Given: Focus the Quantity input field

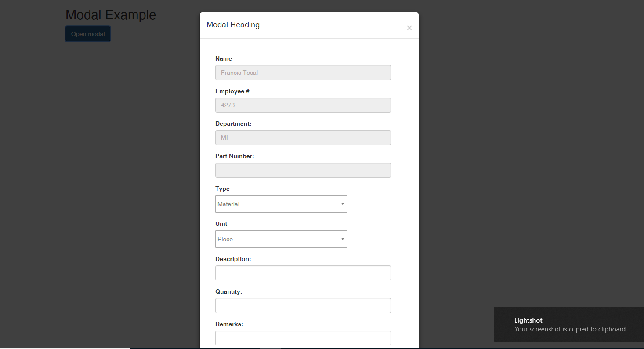Looking at the screenshot, I should coord(303,305).
